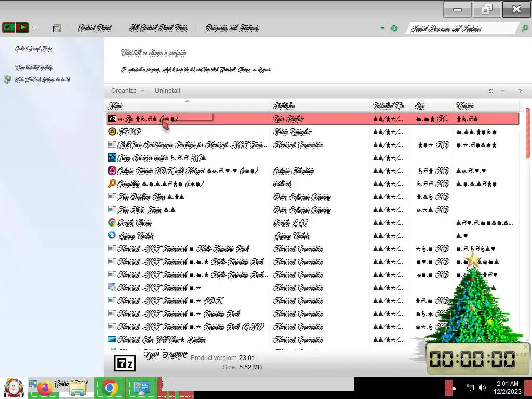The height and width of the screenshot is (399, 532).
Task: Focus the Search Programs and Features box
Action: 461,29
